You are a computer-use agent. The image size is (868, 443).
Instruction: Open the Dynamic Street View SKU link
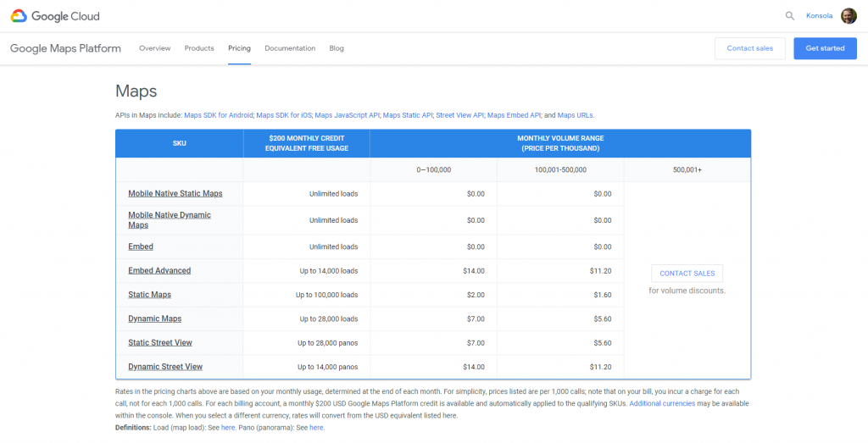point(165,367)
